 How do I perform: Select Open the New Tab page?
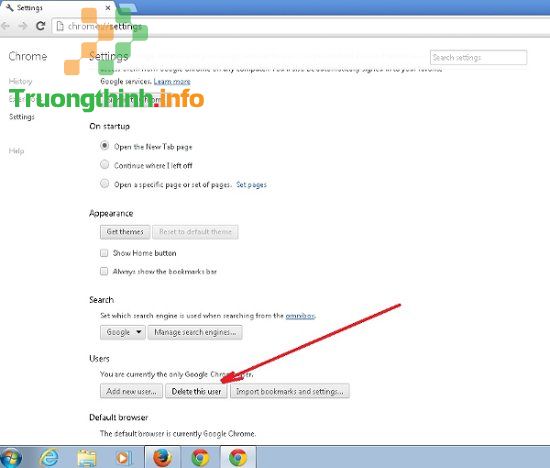pos(105,146)
